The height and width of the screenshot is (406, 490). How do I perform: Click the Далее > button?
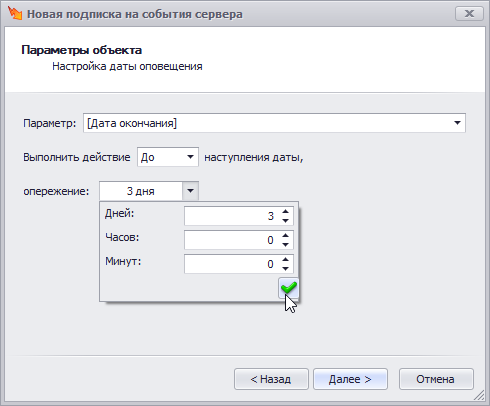[x=350, y=379]
